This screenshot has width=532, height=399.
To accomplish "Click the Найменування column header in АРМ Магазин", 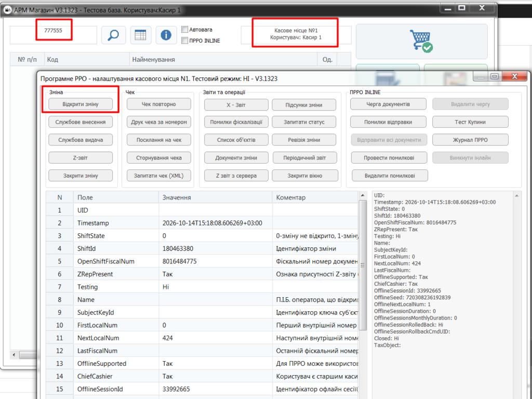I will point(223,59).
